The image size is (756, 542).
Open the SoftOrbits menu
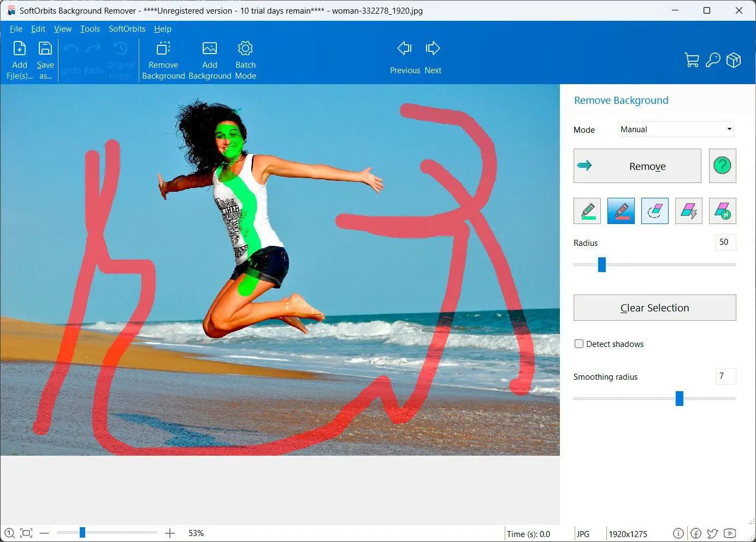[x=127, y=29]
